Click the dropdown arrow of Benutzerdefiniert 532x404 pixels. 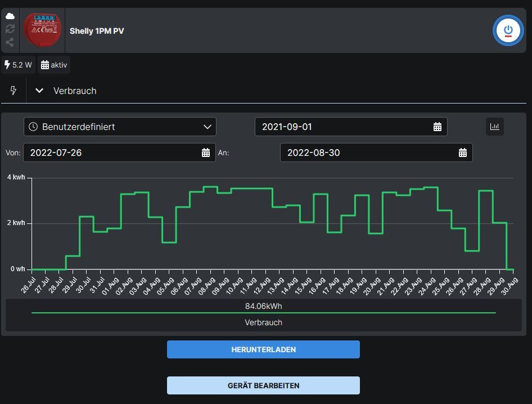click(208, 127)
